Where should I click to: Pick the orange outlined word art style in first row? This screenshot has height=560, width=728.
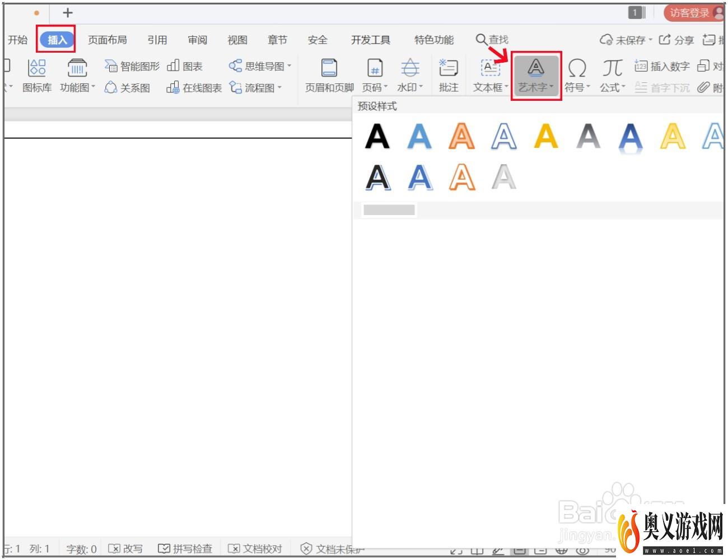tap(461, 136)
